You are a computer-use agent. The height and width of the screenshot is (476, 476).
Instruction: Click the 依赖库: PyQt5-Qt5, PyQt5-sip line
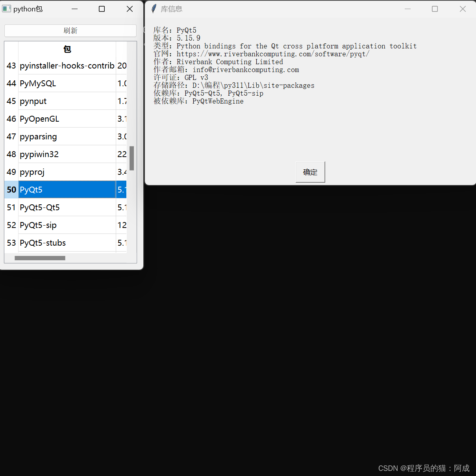pyautogui.click(x=208, y=93)
